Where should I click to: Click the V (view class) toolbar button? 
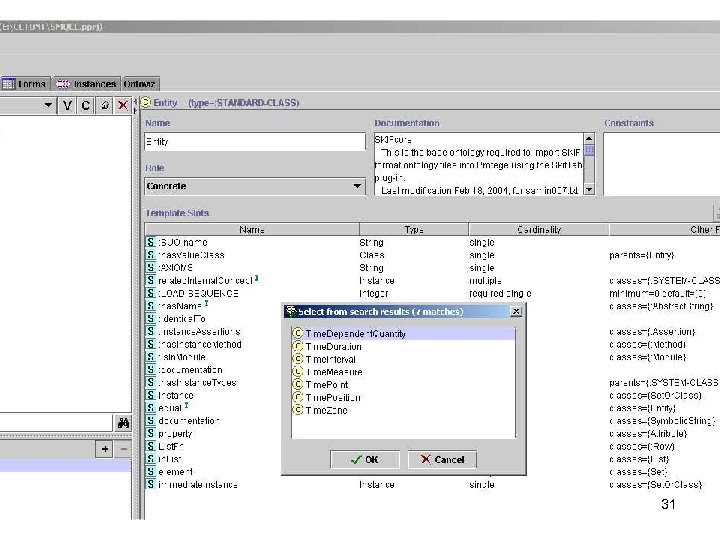pos(67,105)
